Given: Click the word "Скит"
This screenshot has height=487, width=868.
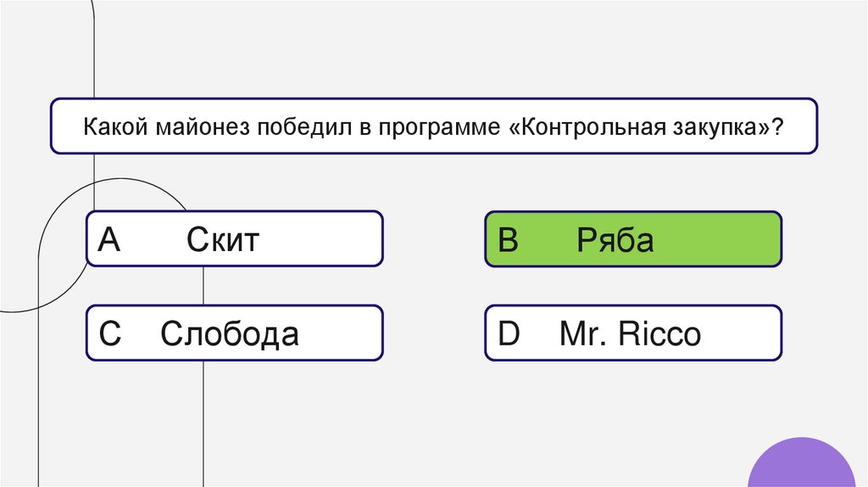Looking at the screenshot, I should 223,241.
